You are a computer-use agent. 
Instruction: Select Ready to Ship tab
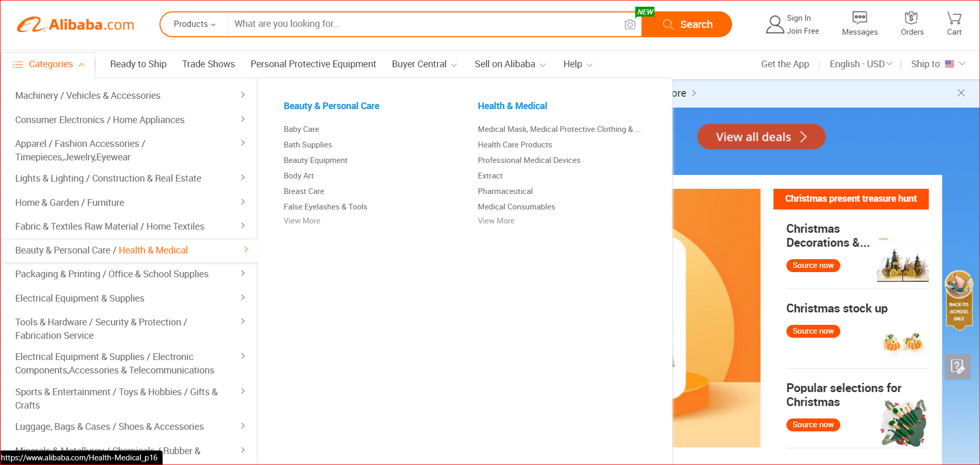point(138,64)
